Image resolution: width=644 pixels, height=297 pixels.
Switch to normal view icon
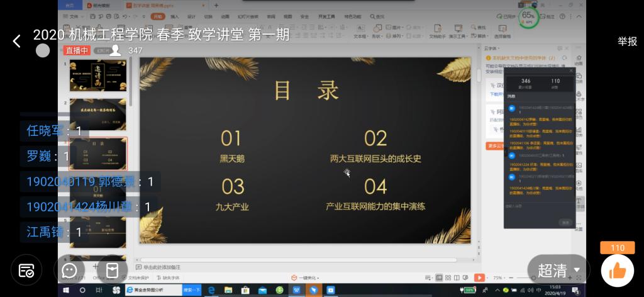pyautogui.click(x=439, y=277)
